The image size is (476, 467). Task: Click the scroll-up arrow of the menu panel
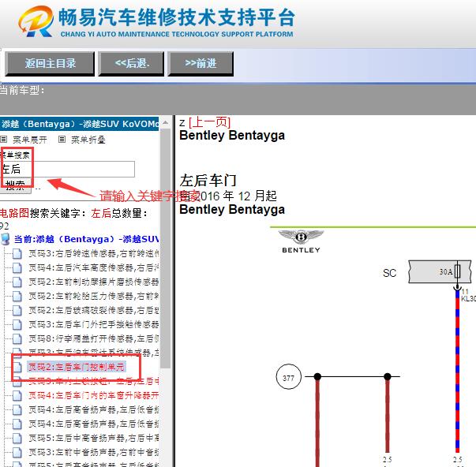pyautogui.click(x=166, y=122)
